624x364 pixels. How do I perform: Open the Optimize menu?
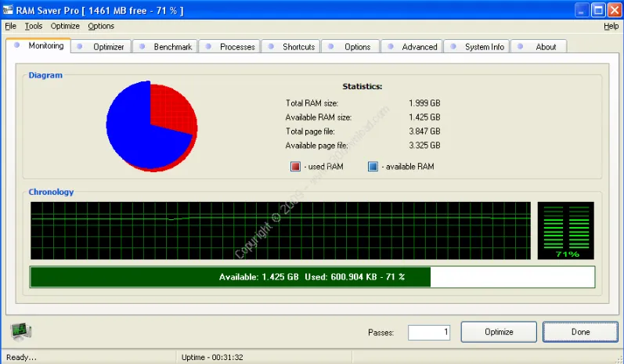pos(65,27)
